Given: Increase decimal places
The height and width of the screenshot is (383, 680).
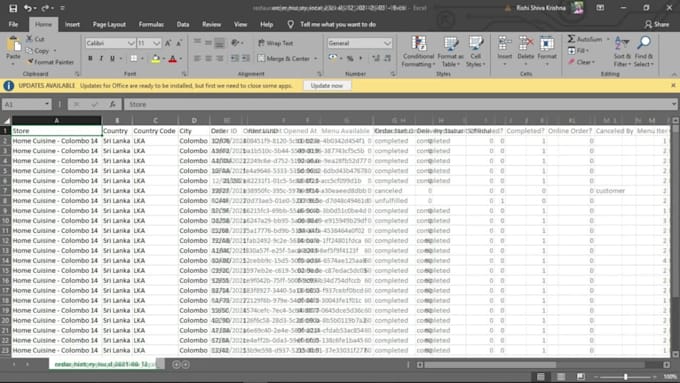Looking at the screenshot, I should pos(376,59).
